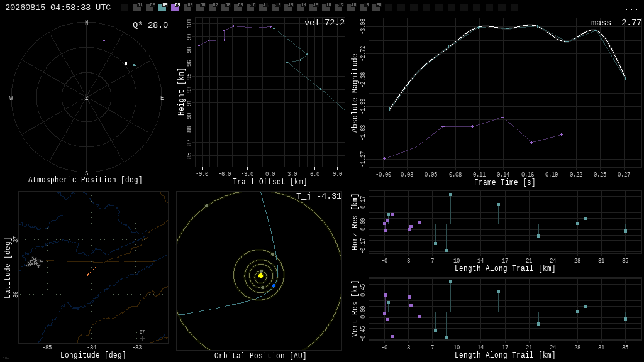
Task: Toggle station 18 box in top bar
Action: 351,8
